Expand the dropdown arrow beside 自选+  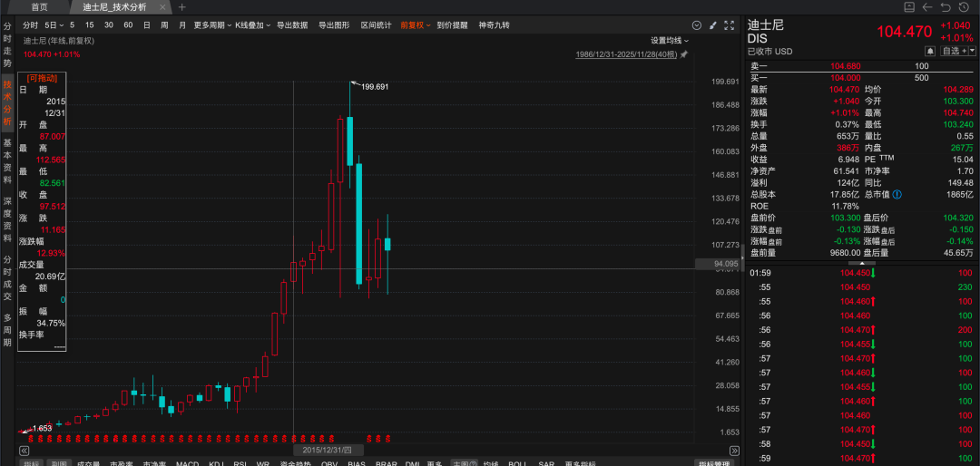[x=972, y=51]
